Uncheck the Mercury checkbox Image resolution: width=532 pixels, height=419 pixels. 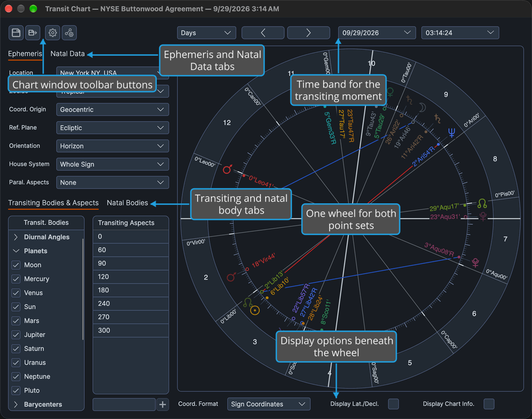[x=16, y=279]
